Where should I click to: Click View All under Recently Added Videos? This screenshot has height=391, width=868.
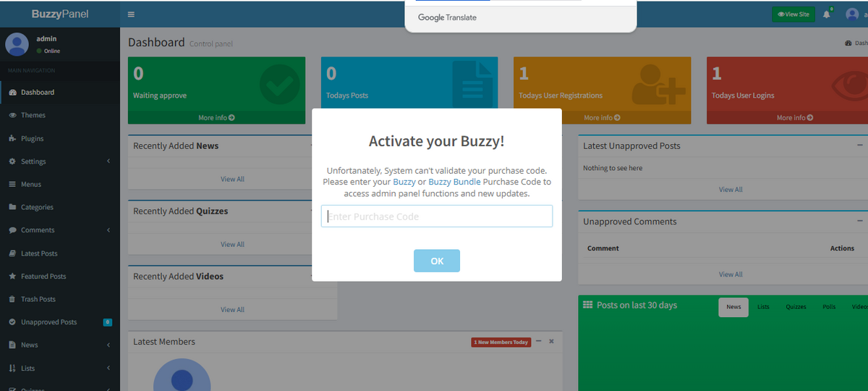tap(232, 309)
